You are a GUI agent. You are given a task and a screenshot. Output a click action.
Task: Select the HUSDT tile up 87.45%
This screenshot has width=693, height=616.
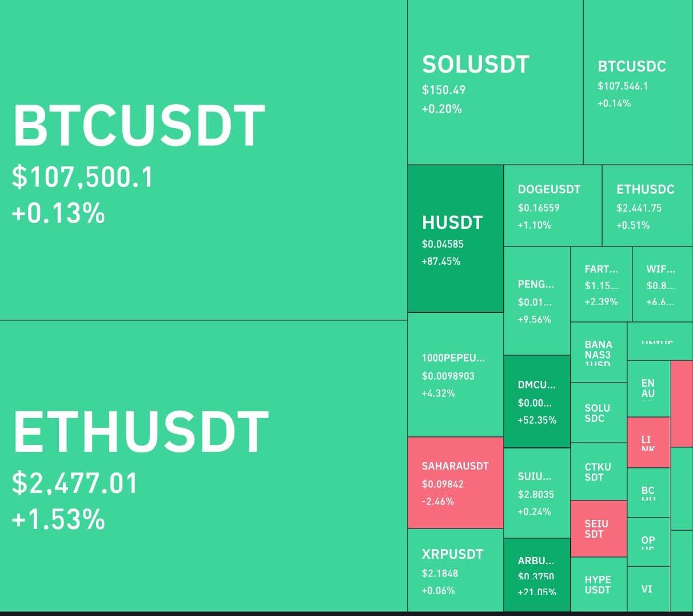455,239
